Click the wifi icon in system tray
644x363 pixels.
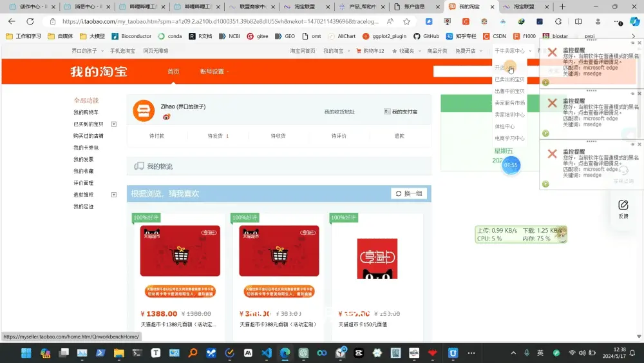pyautogui.click(x=572, y=353)
